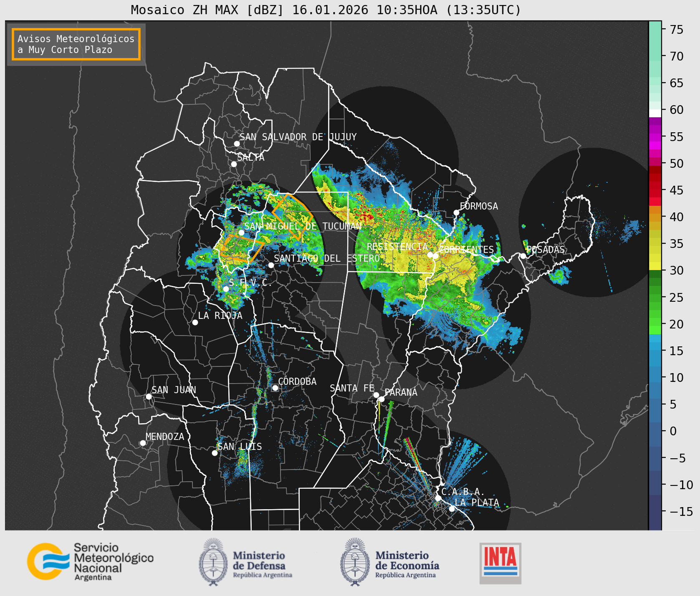
Task: Click the 'SAN SALVADOR DE JUJUY' label
Action: (x=298, y=137)
